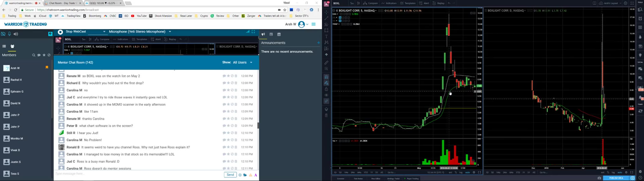The height and width of the screenshot is (181, 644).
Task: Select the text 'T' drawing tool
Action: pos(327,36)
